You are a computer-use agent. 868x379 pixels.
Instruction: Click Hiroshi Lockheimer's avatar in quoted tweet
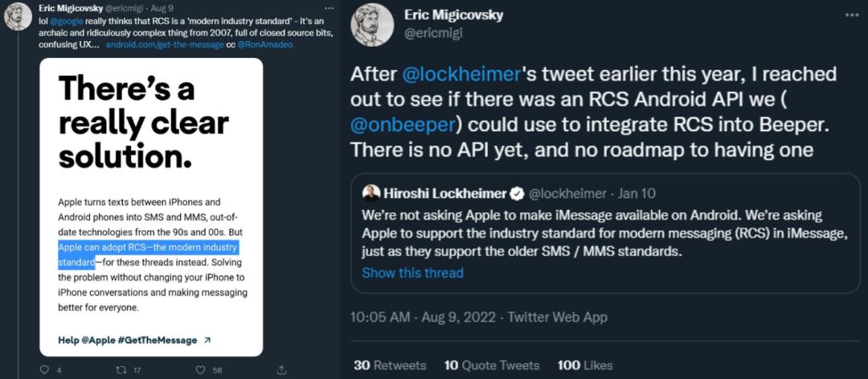[371, 193]
